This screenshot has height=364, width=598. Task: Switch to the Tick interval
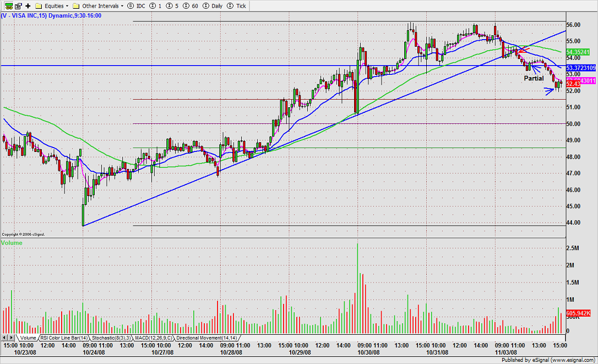tap(236, 6)
